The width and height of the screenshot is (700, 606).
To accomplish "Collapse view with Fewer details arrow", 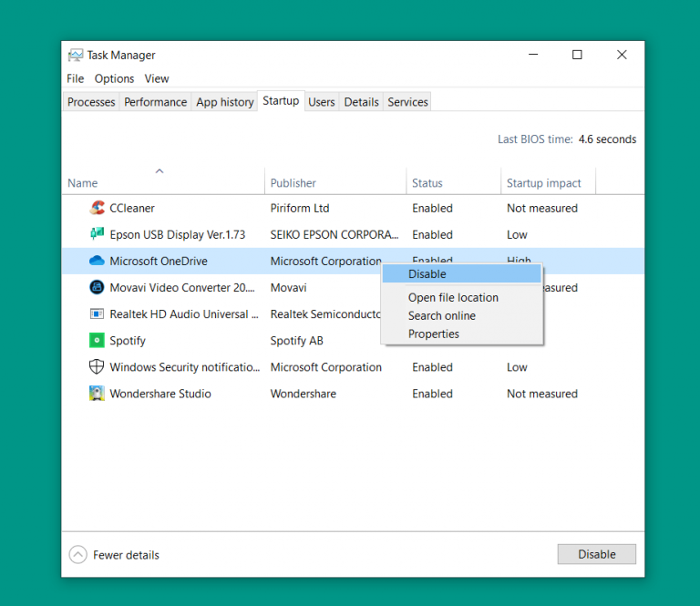I will (77, 555).
